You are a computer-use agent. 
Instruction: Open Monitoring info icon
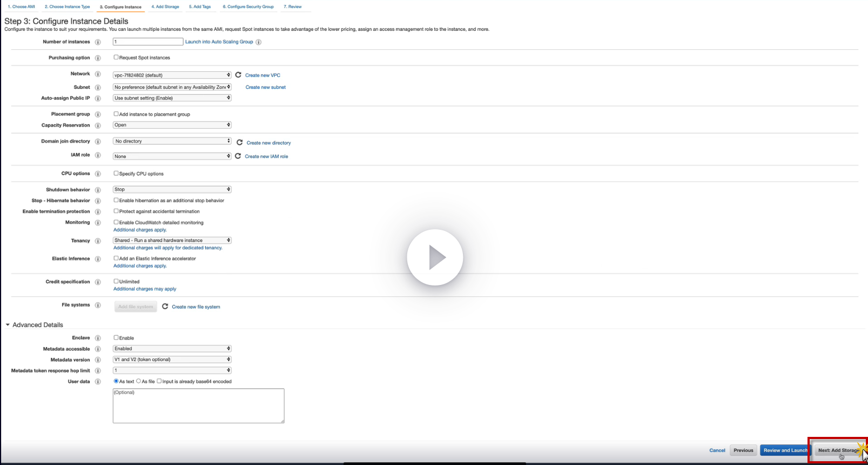click(x=98, y=223)
